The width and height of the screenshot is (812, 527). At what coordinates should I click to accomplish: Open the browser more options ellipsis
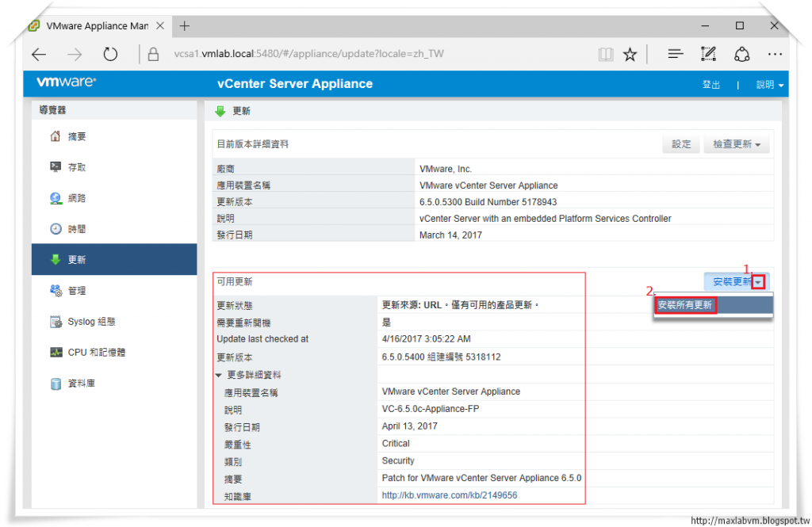pos(775,54)
